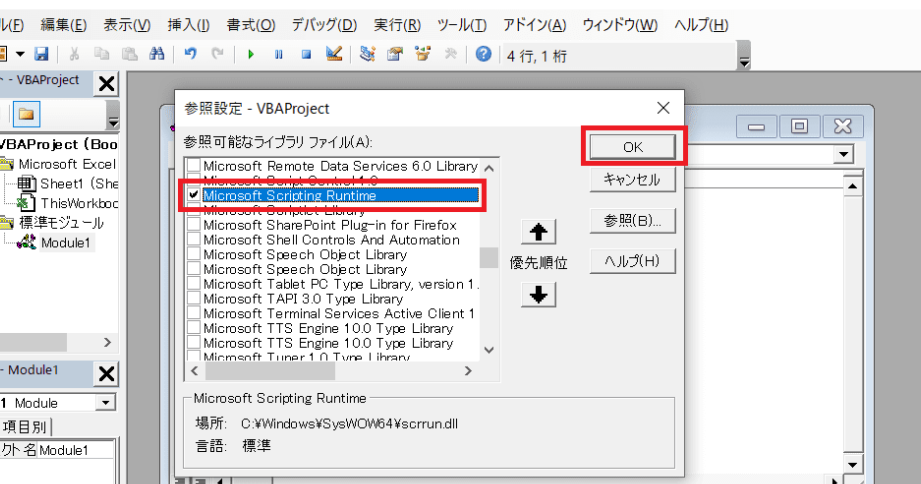Image resolution: width=921 pixels, height=484 pixels.
Task: Click キャンセル button in dialog
Action: (x=633, y=180)
